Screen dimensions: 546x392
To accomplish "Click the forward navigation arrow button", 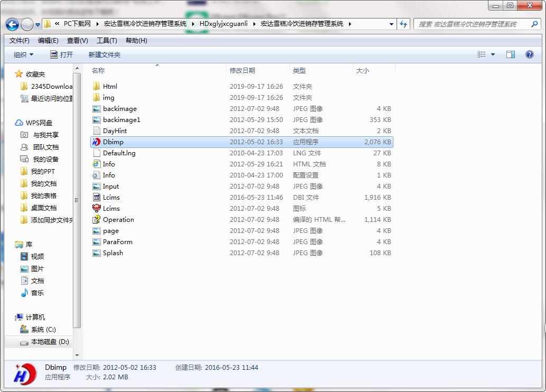I will pos(27,24).
